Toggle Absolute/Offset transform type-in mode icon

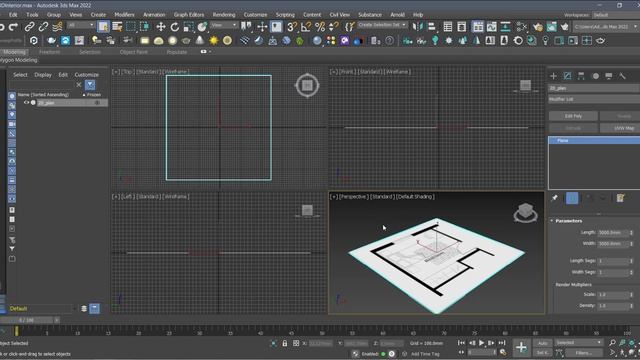(x=296, y=344)
